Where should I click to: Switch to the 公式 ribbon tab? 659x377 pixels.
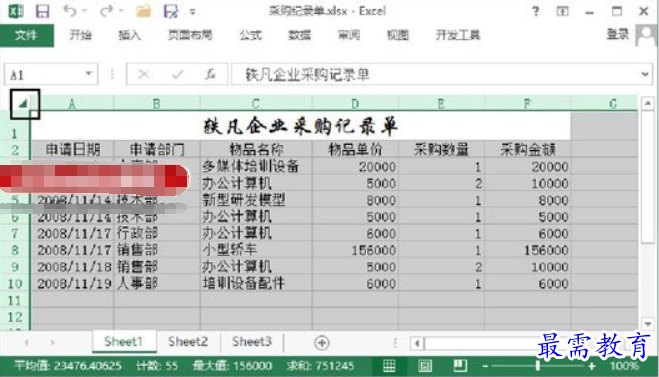250,35
